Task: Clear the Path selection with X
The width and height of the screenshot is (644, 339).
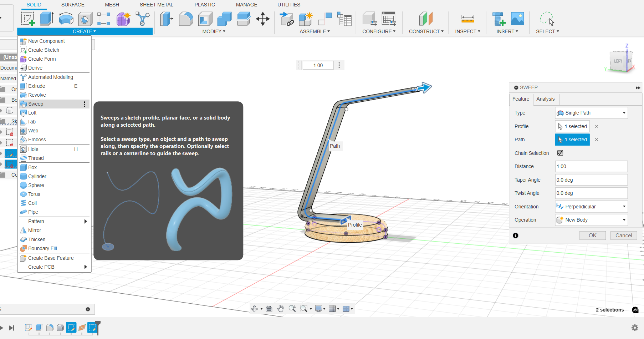Action: 597,140
